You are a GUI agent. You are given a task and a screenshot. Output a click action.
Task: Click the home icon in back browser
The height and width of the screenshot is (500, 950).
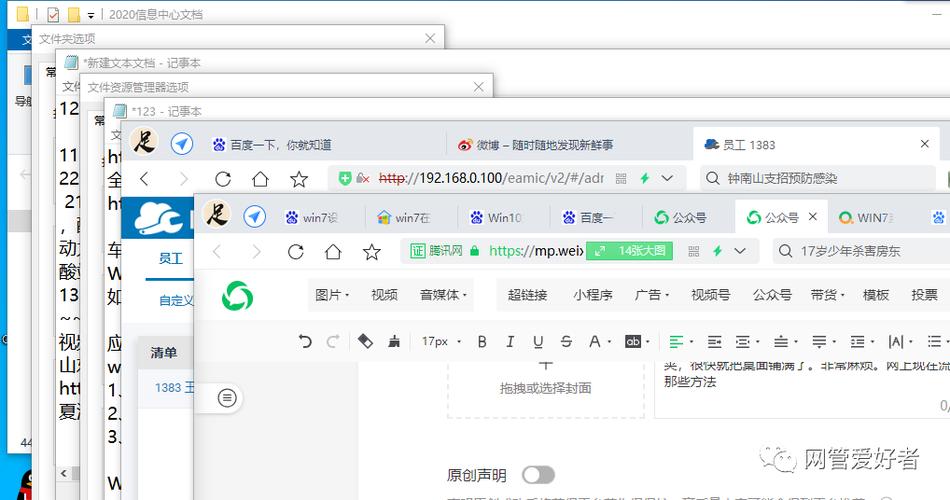pyautogui.click(x=261, y=179)
